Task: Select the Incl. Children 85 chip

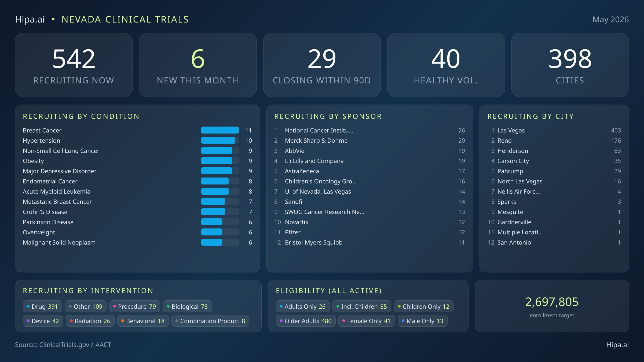Action: pos(362,306)
